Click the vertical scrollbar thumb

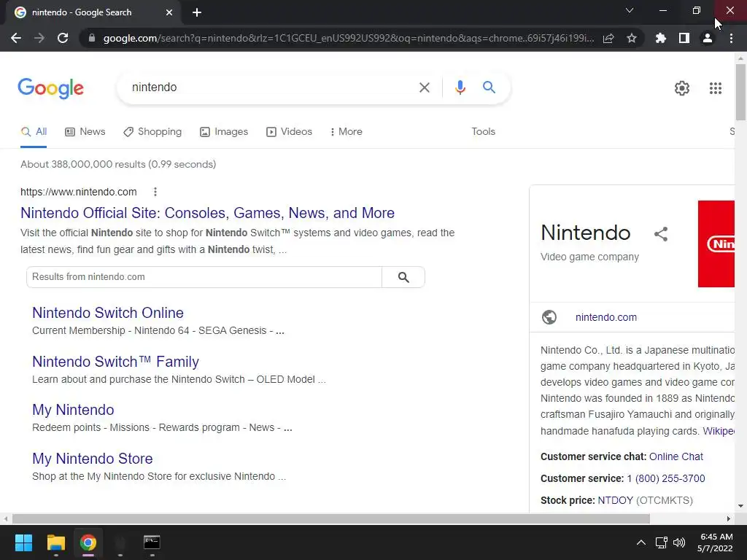tap(740, 93)
